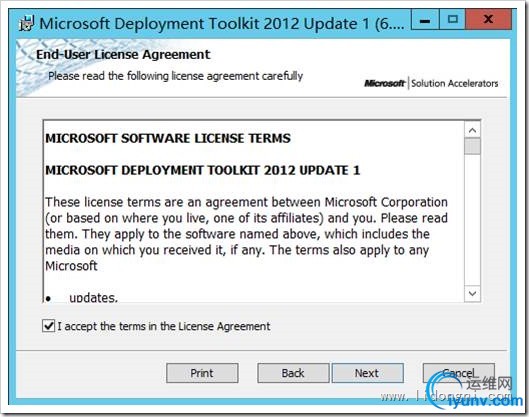Click the window title bar text
Viewport: 529px width, 417px height.
[x=222, y=24]
